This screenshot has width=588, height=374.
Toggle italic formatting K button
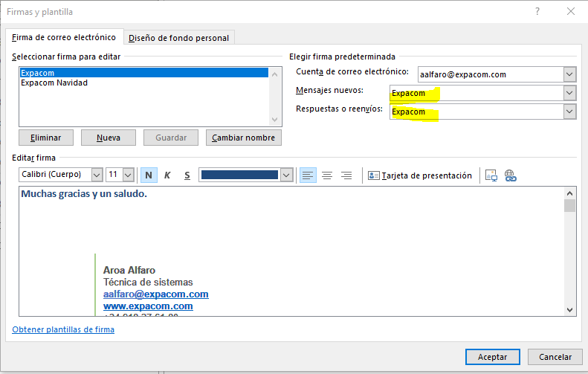(167, 175)
